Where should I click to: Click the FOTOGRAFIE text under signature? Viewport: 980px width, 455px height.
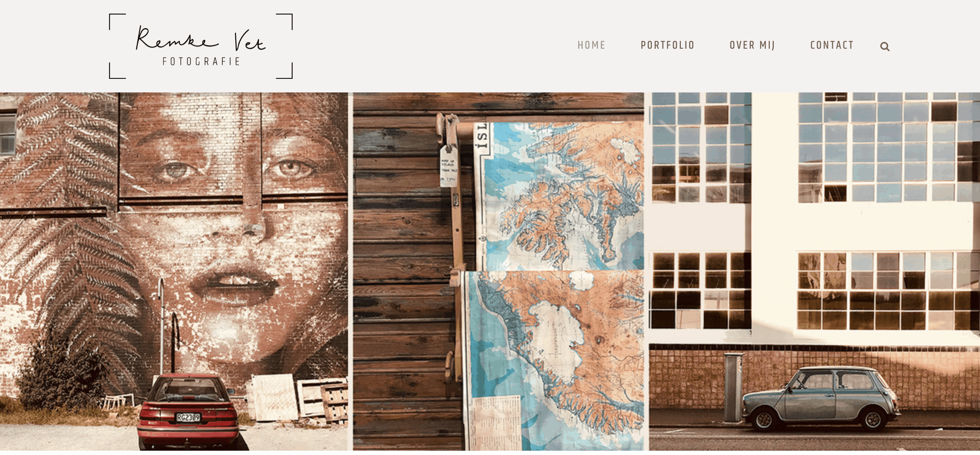point(201,62)
